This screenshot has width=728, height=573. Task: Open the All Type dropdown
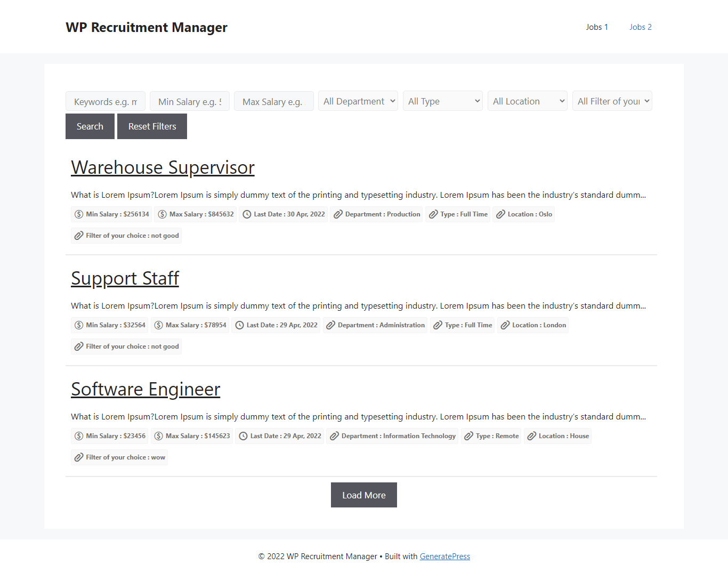point(443,101)
